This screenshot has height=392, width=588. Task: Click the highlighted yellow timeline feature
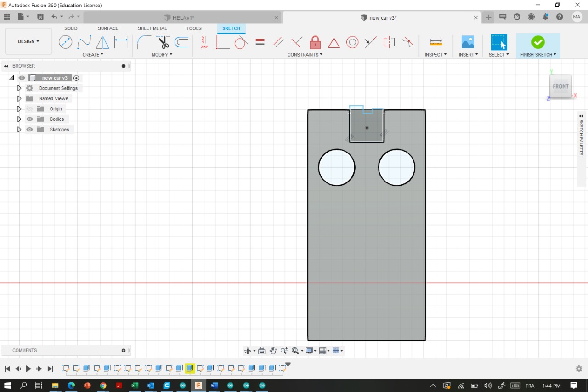pyautogui.click(x=190, y=369)
